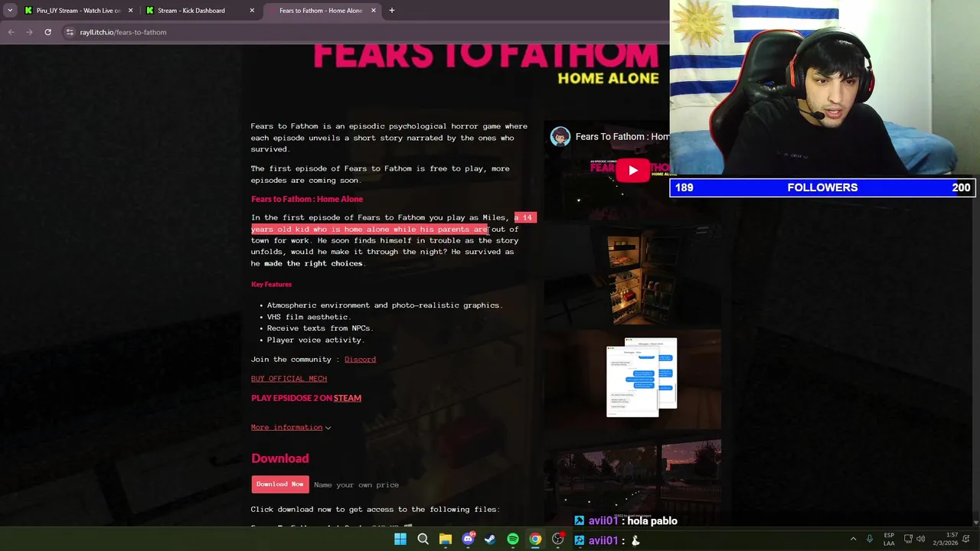980x551 pixels.
Task: Click the Download Now button
Action: coord(279,484)
